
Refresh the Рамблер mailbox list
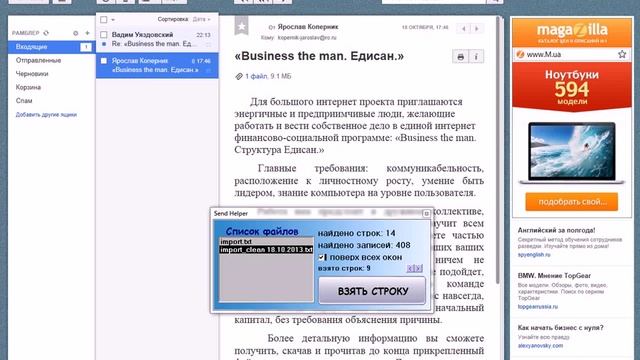(x=46, y=33)
